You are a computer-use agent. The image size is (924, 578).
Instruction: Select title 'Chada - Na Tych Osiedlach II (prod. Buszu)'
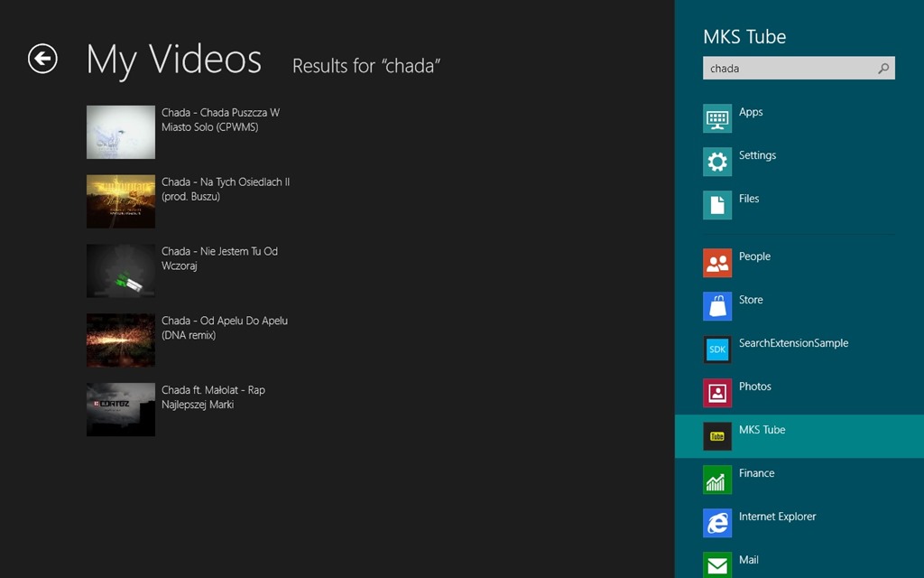(226, 190)
